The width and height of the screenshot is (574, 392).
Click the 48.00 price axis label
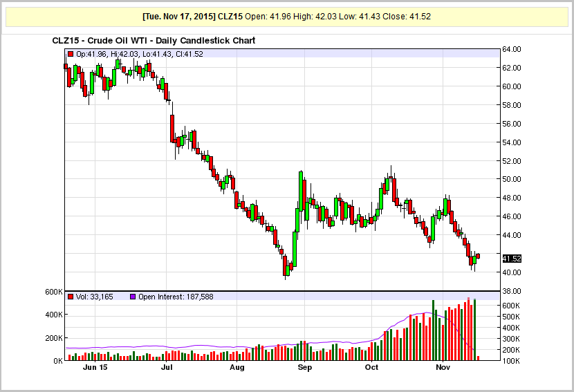pos(511,198)
